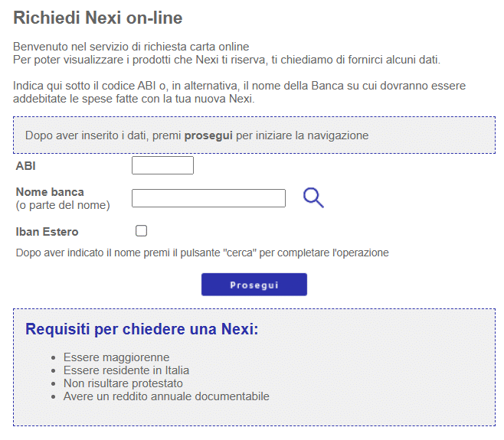Click the "(o parte del nome)" hint
Viewport: 504px width, 440px height.
[x=63, y=205]
